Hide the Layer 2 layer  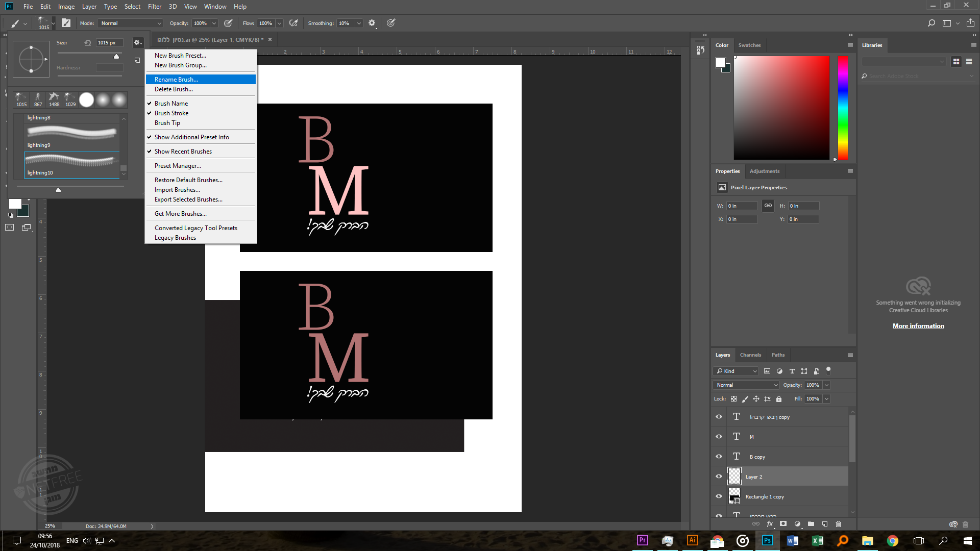click(719, 477)
